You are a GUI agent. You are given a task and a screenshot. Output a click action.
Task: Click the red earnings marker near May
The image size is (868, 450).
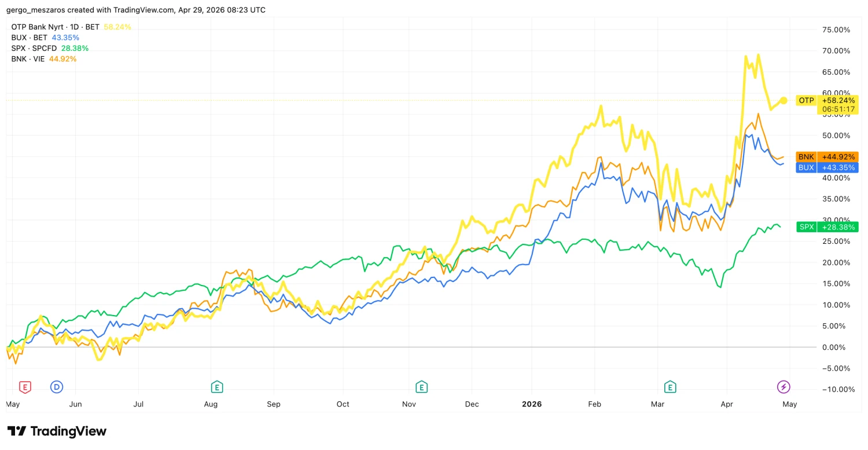pos(25,387)
